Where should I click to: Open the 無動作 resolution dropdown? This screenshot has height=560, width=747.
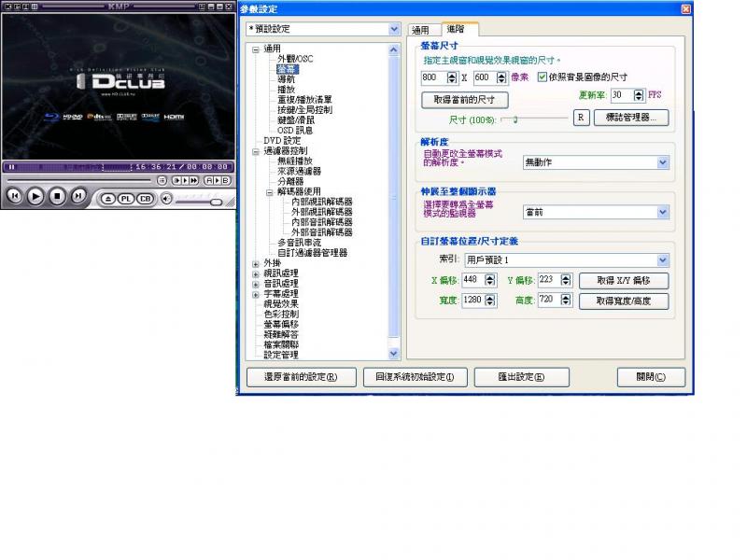tap(663, 162)
